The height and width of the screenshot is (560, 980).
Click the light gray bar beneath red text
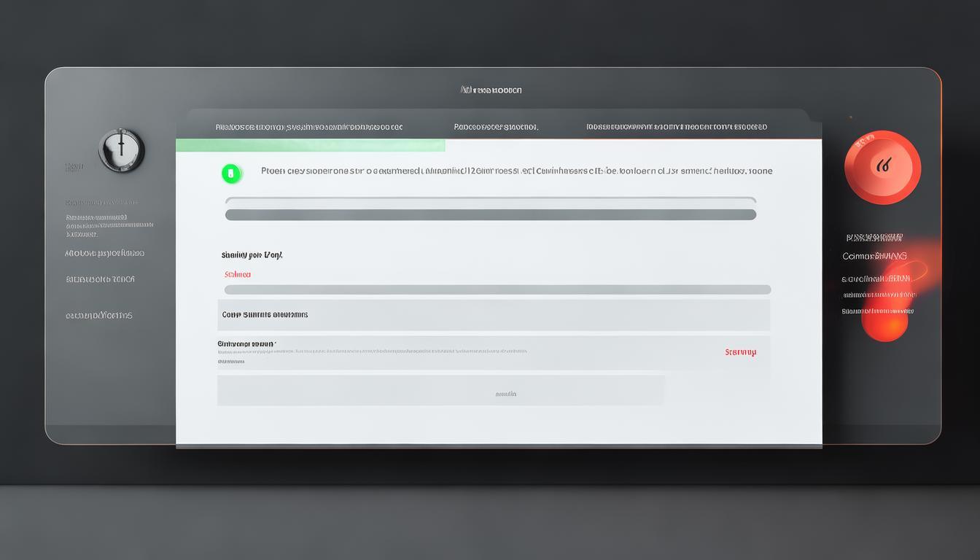(497, 289)
